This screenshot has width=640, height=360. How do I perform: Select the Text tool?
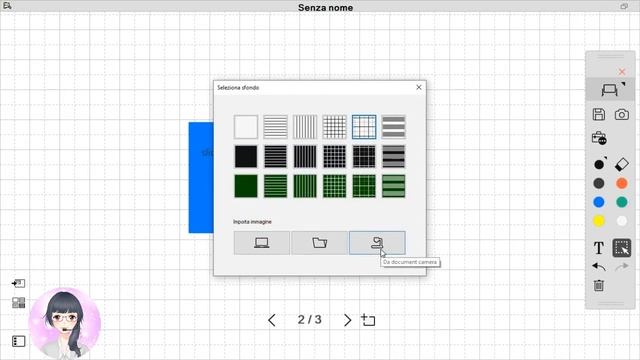[599, 248]
